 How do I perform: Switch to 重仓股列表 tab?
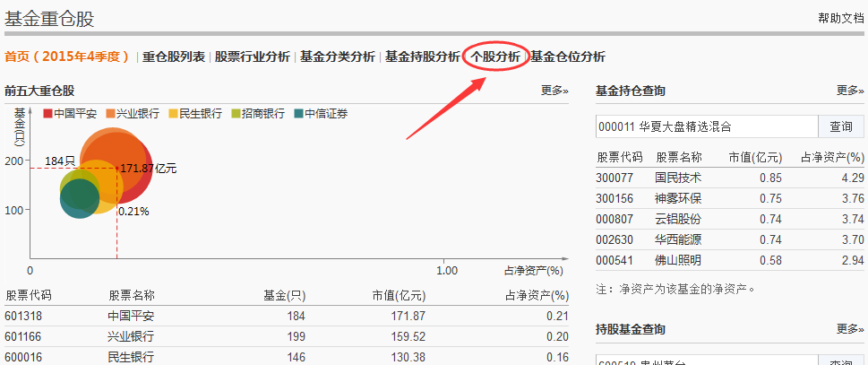174,56
